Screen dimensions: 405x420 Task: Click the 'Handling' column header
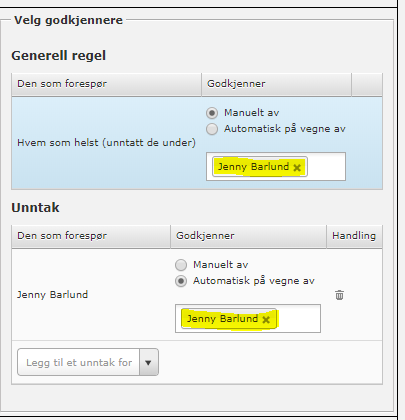point(354,236)
